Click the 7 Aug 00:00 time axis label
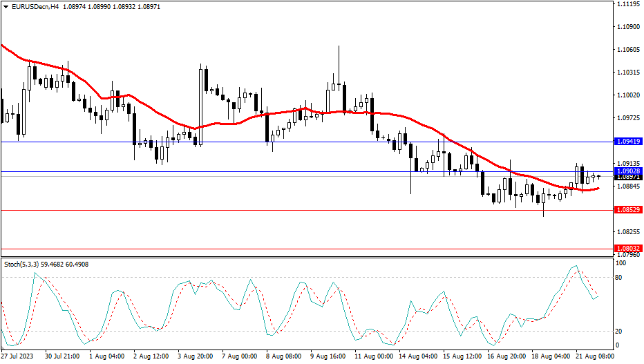The height and width of the screenshot is (364, 644). point(240,357)
